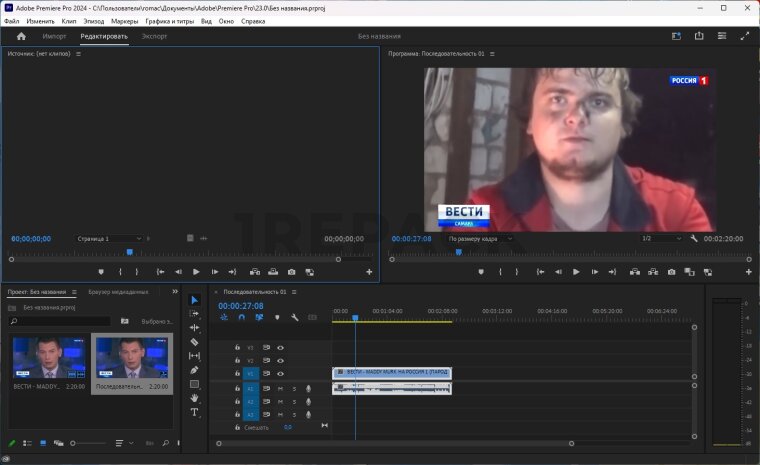Toggle V1 track output eye icon

[280, 373]
